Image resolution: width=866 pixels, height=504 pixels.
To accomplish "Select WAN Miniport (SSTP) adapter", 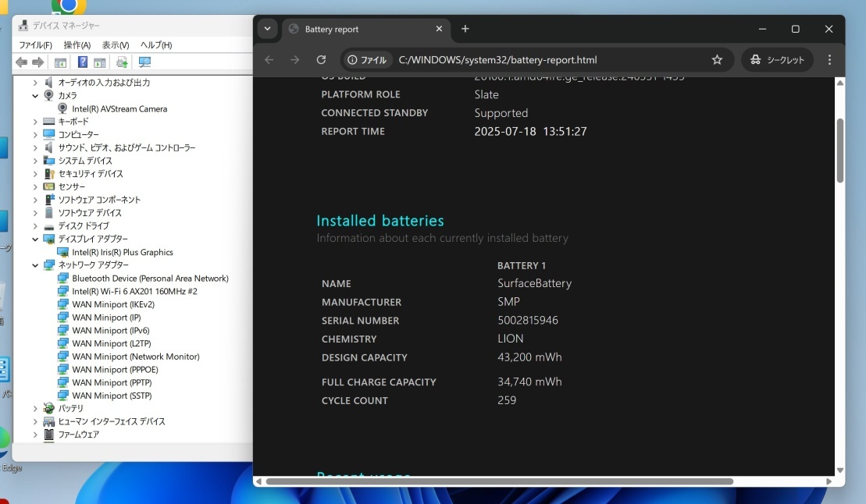I will [x=112, y=396].
